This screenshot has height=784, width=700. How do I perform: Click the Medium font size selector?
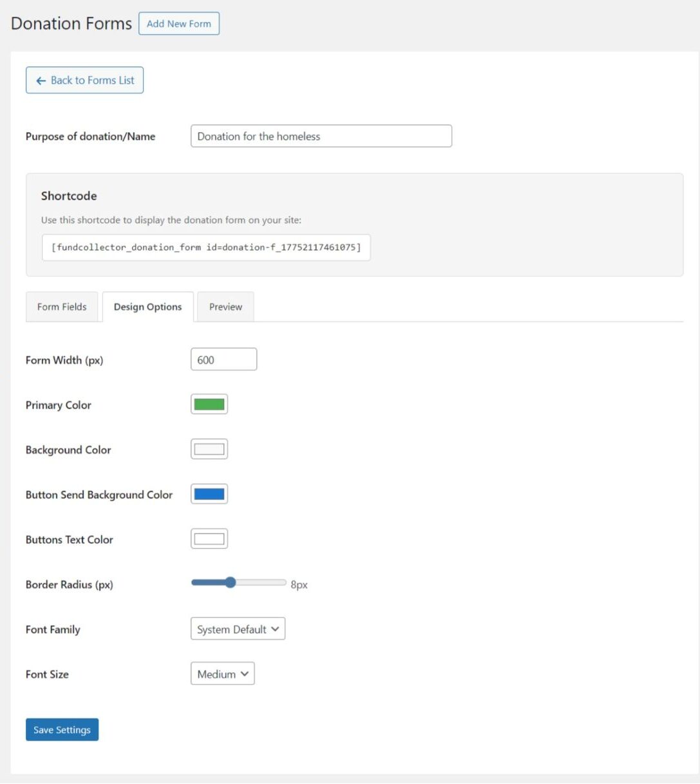[222, 673]
